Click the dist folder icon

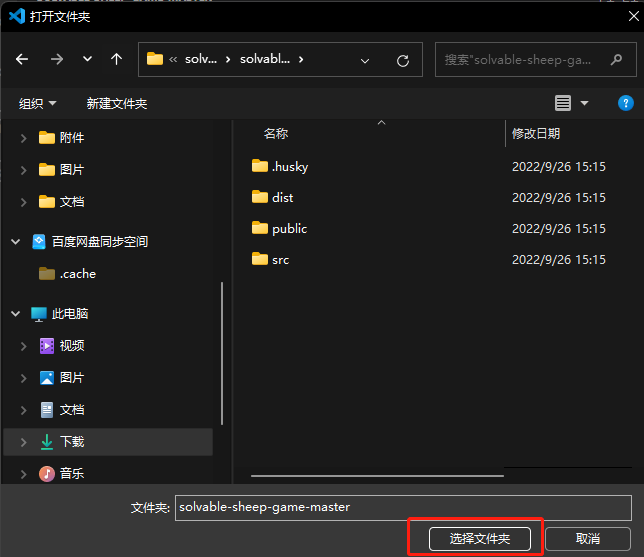[x=260, y=197]
